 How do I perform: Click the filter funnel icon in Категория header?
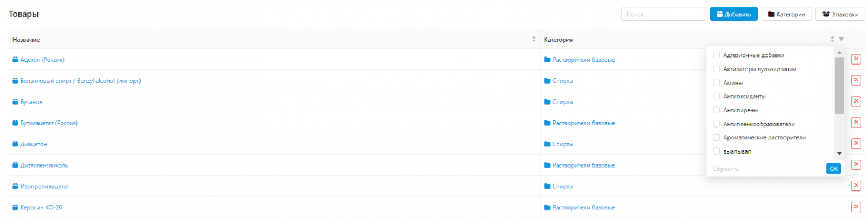click(x=841, y=39)
